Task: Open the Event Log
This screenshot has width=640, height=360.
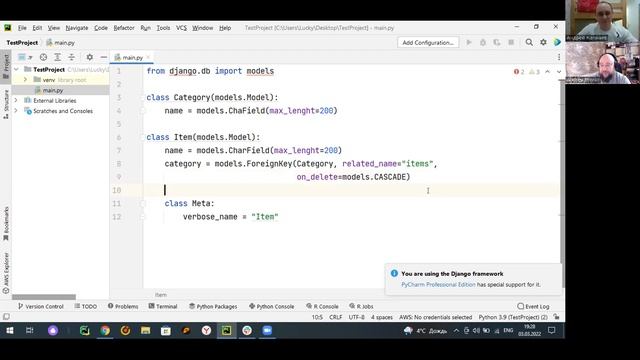Action: [x=533, y=306]
